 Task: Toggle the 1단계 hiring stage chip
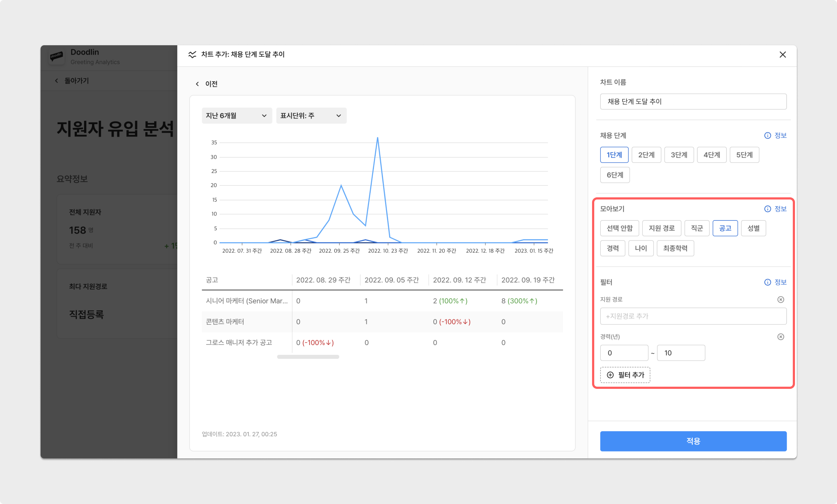pyautogui.click(x=614, y=155)
